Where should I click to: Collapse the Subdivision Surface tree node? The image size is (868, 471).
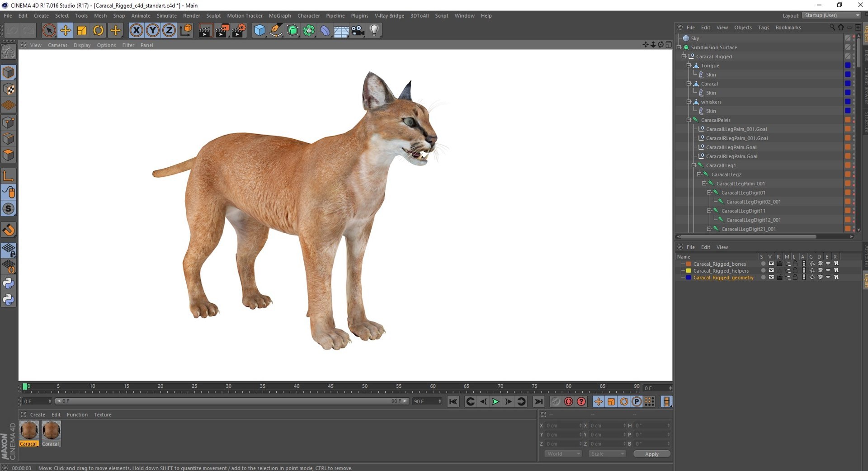pyautogui.click(x=679, y=47)
